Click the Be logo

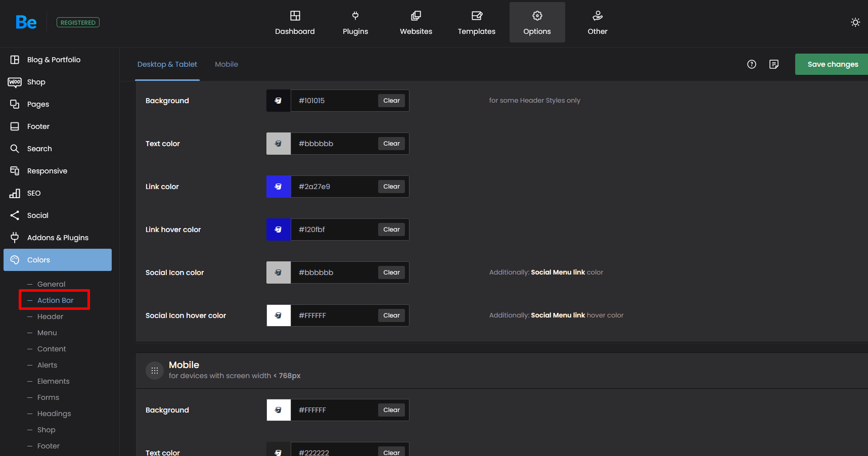click(x=26, y=22)
